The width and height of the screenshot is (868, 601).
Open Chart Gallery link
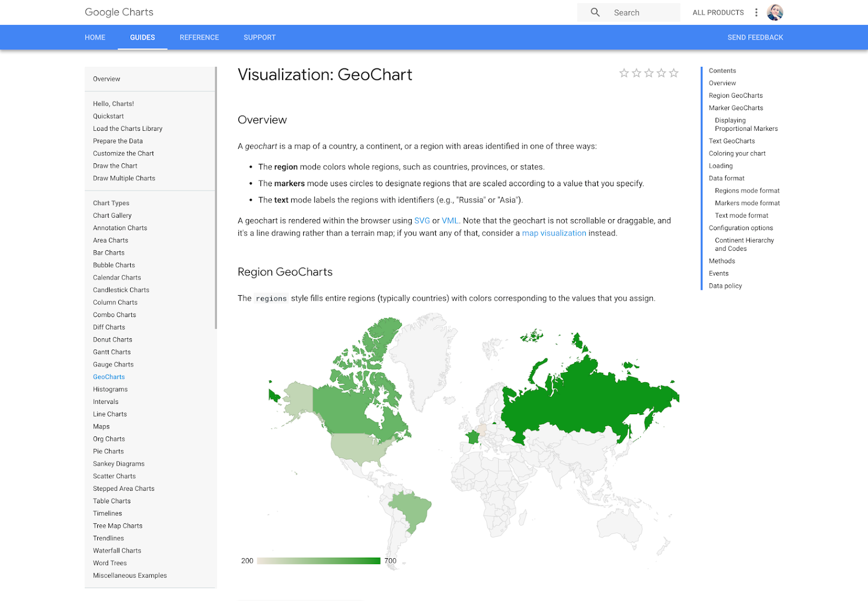(x=112, y=216)
